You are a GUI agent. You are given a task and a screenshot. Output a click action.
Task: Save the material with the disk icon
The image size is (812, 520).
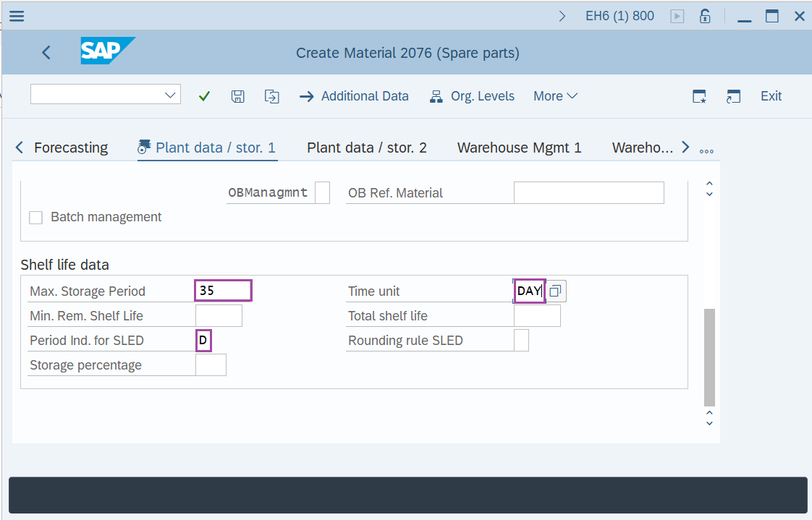pos(237,96)
